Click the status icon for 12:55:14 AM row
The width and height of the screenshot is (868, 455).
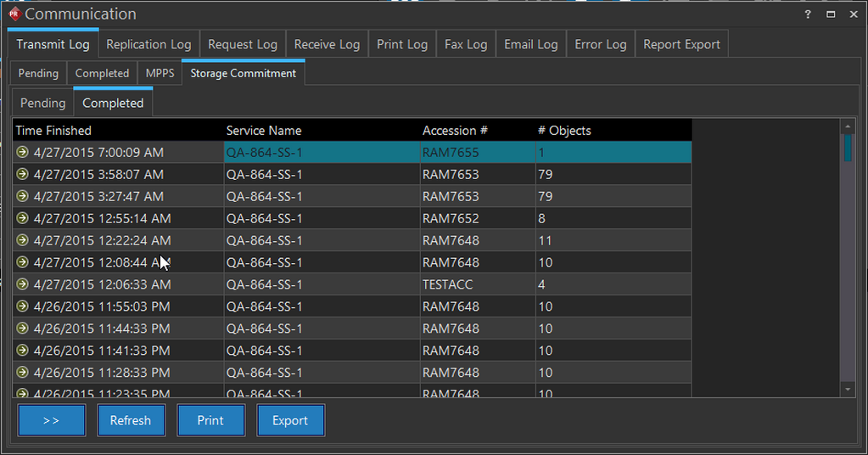(23, 219)
